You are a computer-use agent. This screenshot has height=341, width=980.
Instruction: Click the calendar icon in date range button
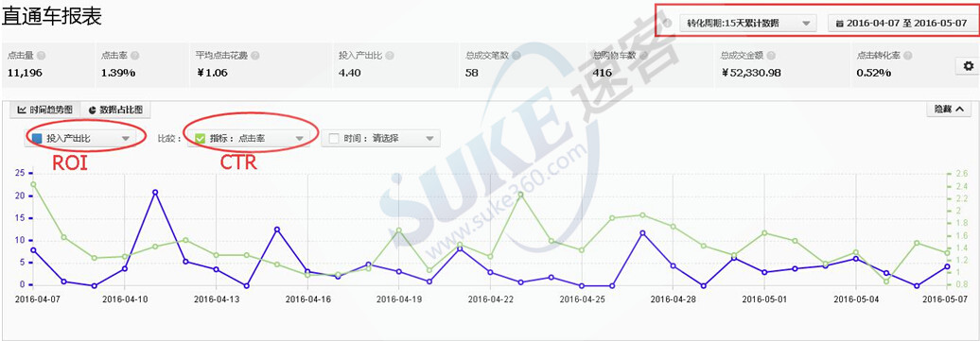click(840, 24)
